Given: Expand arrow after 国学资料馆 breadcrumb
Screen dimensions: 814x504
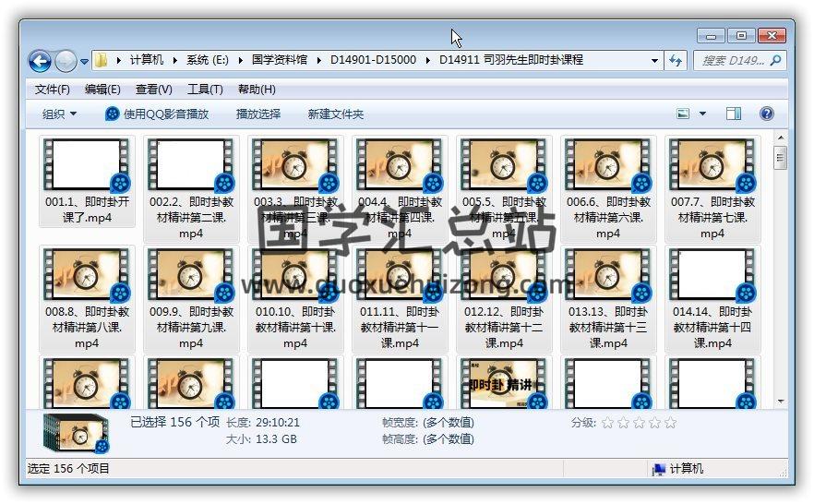Looking at the screenshot, I should pos(318,60).
